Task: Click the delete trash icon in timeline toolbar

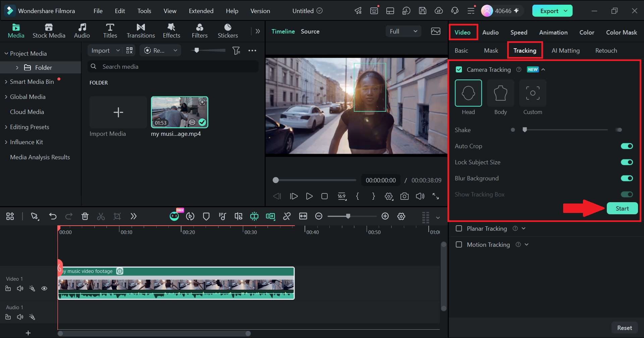Action: (x=85, y=216)
